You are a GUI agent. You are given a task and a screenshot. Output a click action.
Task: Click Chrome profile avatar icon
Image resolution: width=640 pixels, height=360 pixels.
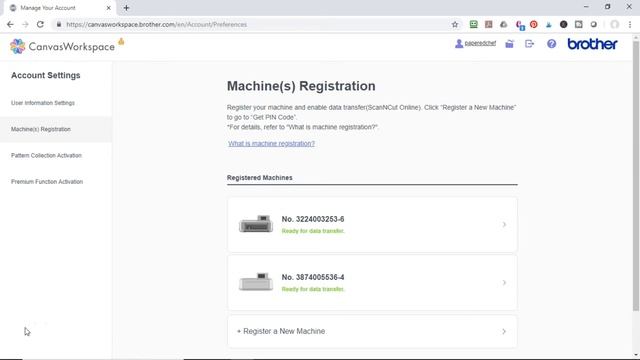[615, 24]
